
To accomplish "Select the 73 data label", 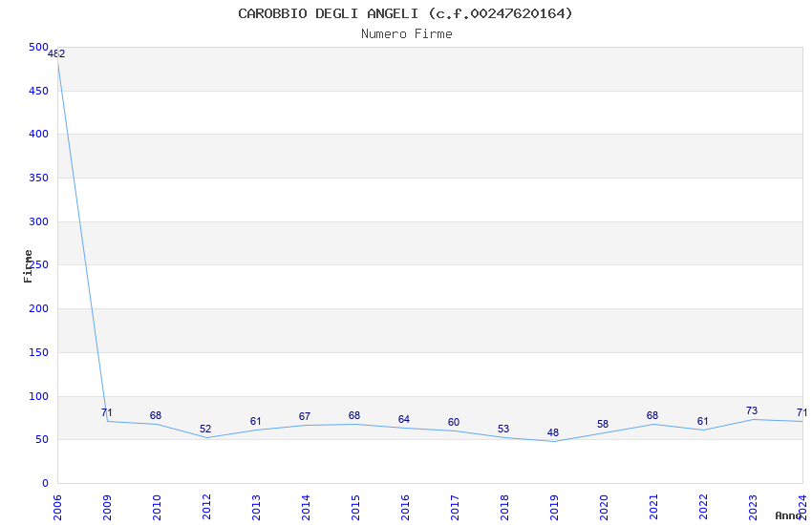I will 752,410.
